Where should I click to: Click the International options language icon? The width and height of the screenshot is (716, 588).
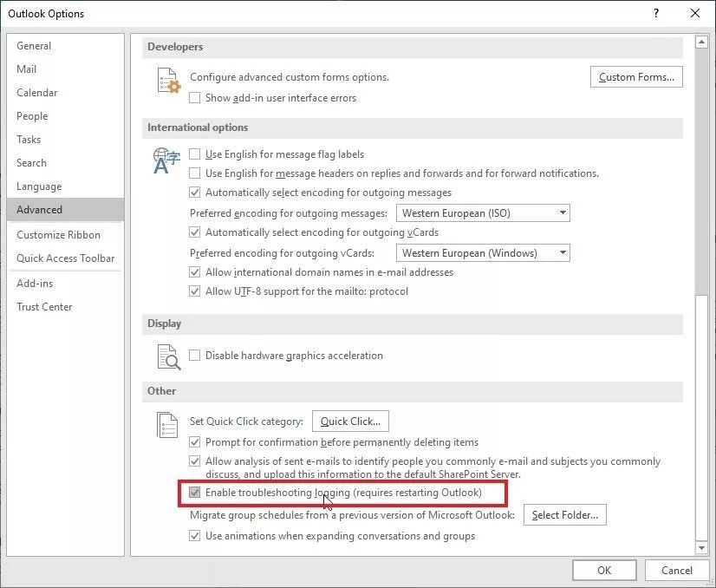(165, 160)
